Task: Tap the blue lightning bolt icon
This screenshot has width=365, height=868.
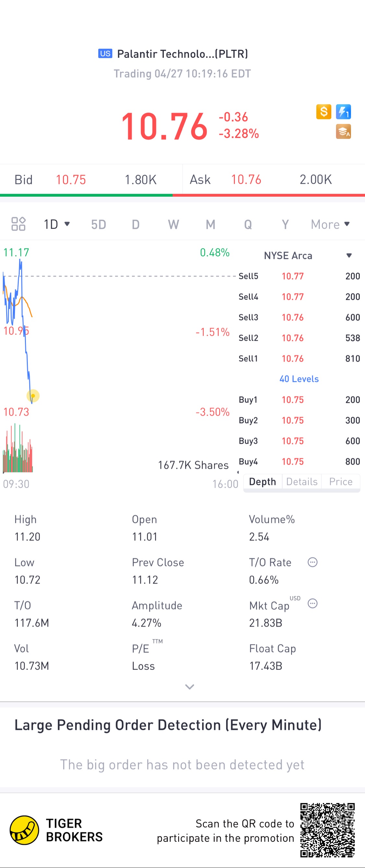Action: [343, 112]
